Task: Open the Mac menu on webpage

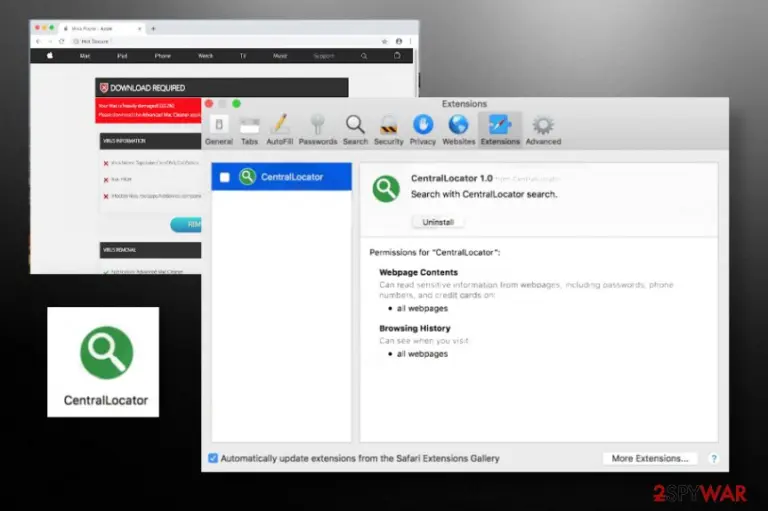Action: click(x=85, y=56)
